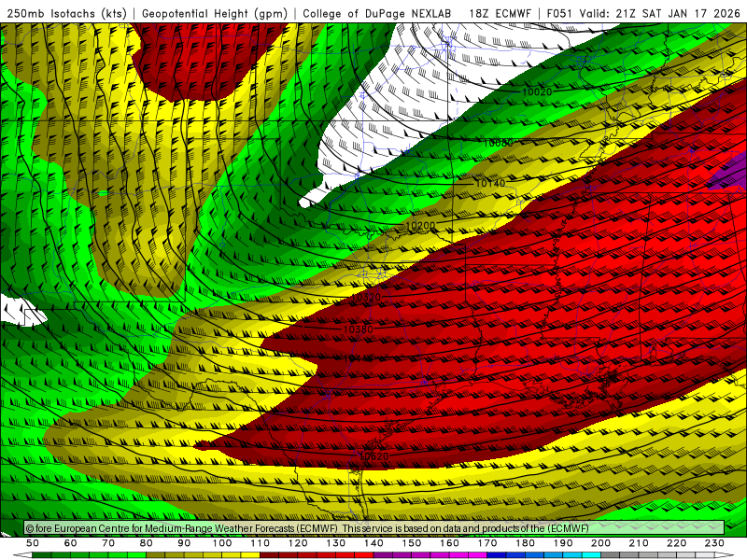The width and height of the screenshot is (747, 560).
Task: Pick the dark maroon swatch starting at 110
Action: [x=269, y=555]
